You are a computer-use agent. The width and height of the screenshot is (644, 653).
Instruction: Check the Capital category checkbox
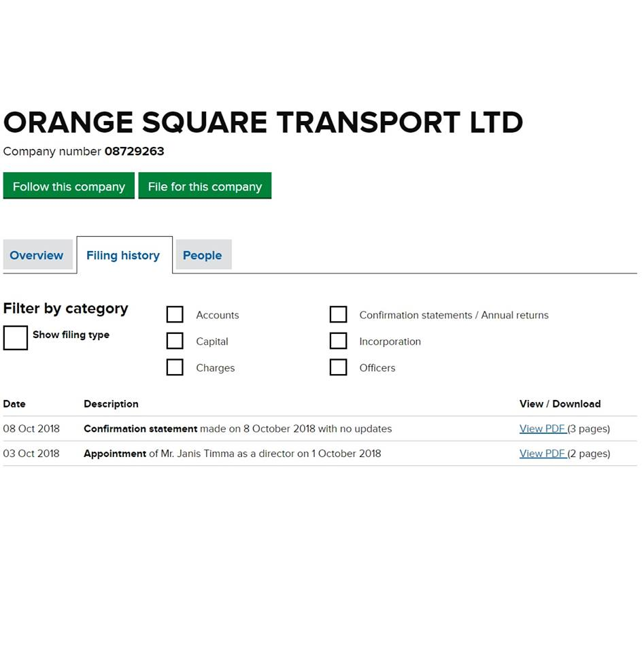[x=175, y=341]
